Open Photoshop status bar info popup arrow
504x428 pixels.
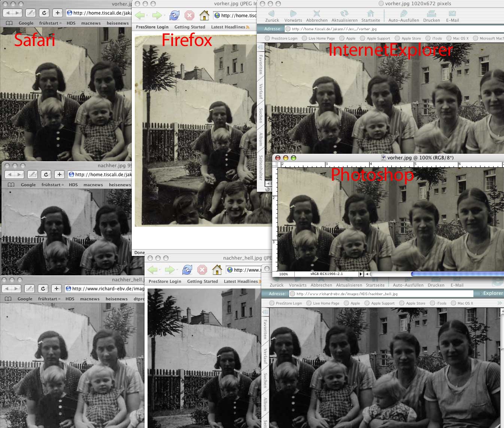point(361,274)
